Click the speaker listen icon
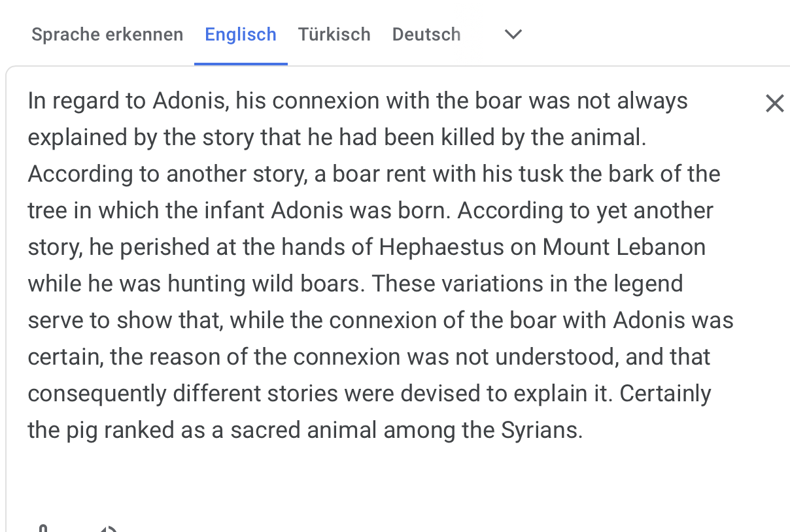Screen dimensions: 790x532 (109, 528)
